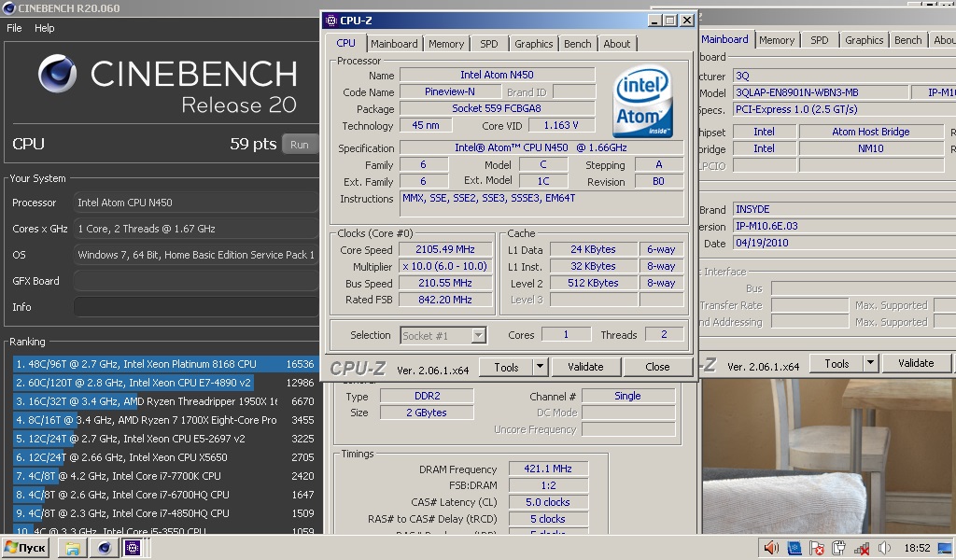Switch to Cinebench via its taskbar icon
The width and height of the screenshot is (956, 560).
105,548
